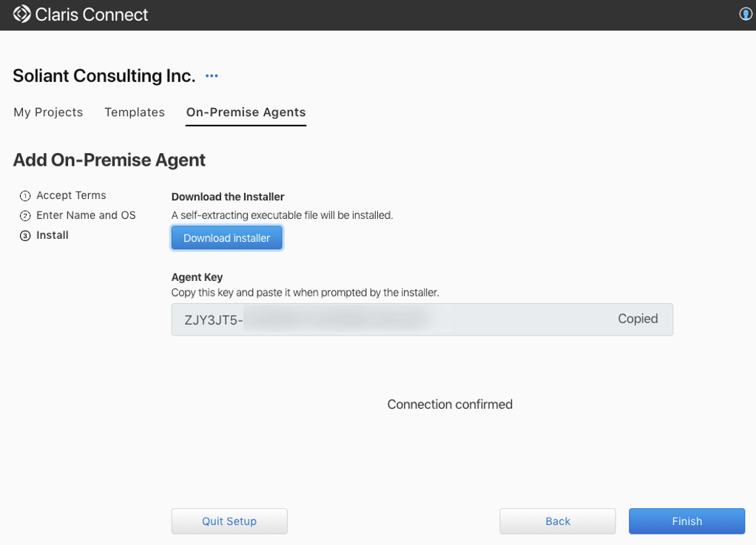The image size is (756, 545).
Task: Quit Setup of the on-premise agent
Action: 229,521
